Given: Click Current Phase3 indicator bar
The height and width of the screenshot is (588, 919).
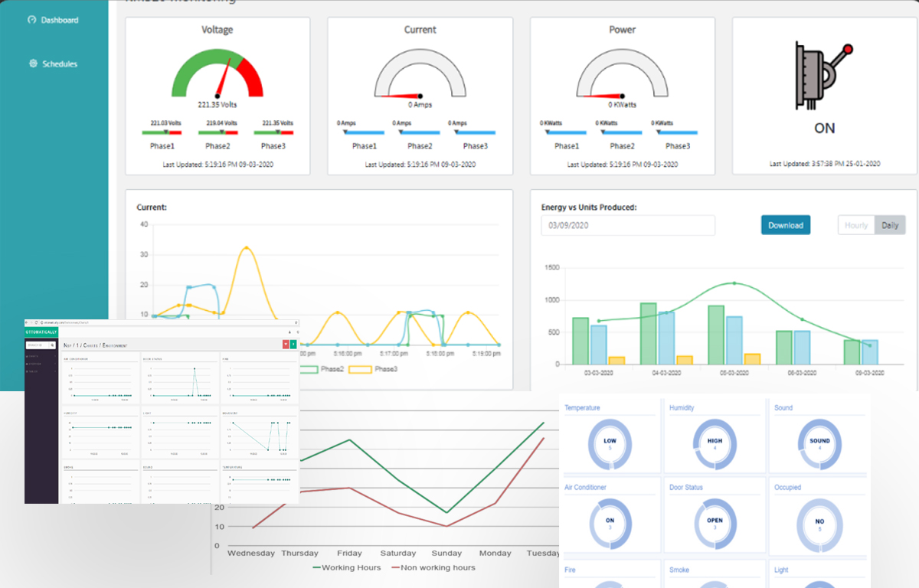Looking at the screenshot, I should point(475,132).
